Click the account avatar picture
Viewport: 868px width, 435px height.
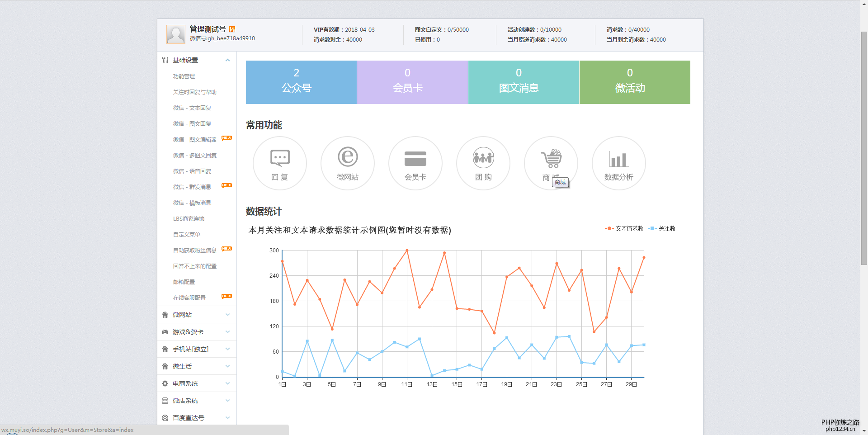click(x=176, y=34)
